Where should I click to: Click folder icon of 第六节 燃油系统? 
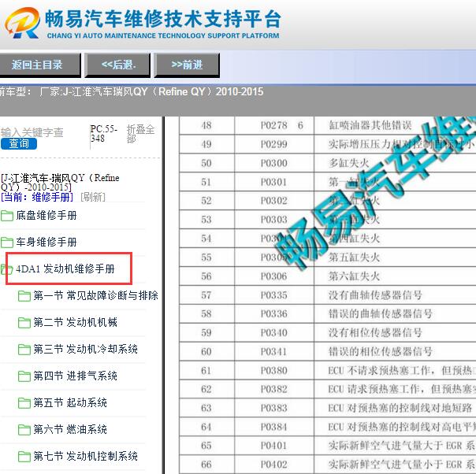[x=24, y=429]
